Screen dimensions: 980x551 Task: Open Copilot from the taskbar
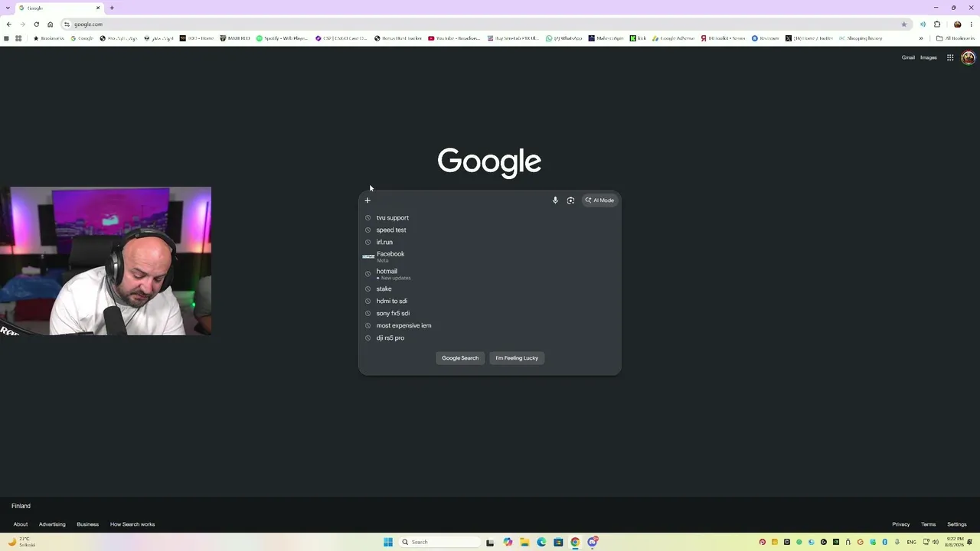(x=508, y=542)
